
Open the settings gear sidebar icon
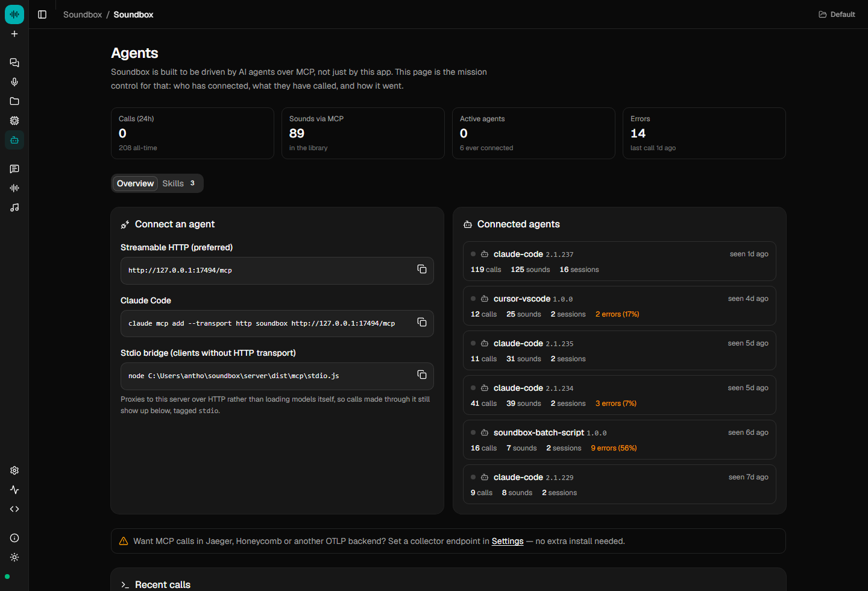coord(14,470)
